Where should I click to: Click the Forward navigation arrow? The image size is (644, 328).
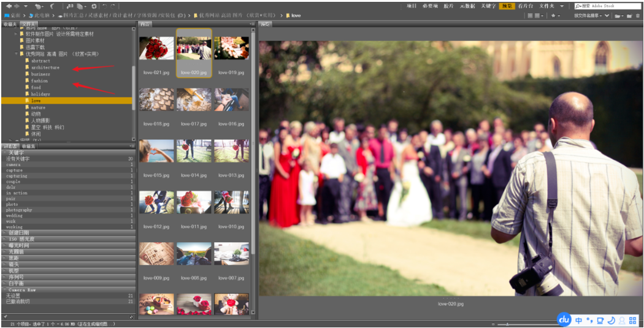tap(17, 6)
